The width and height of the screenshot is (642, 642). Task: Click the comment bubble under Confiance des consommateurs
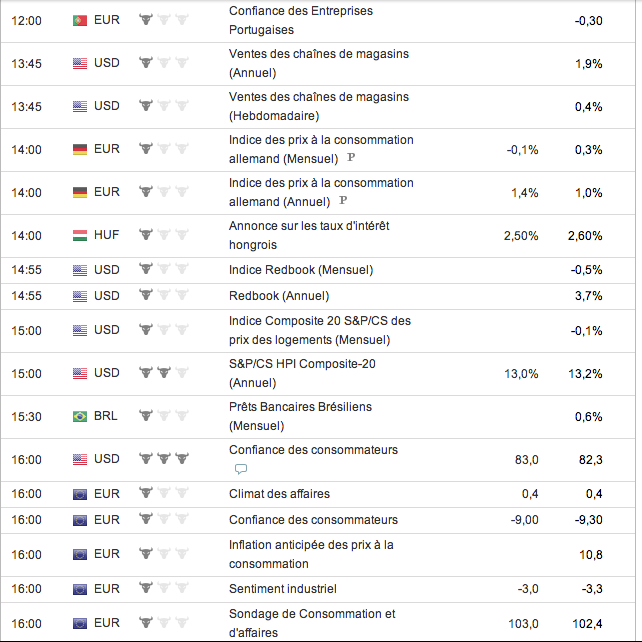coord(240,469)
